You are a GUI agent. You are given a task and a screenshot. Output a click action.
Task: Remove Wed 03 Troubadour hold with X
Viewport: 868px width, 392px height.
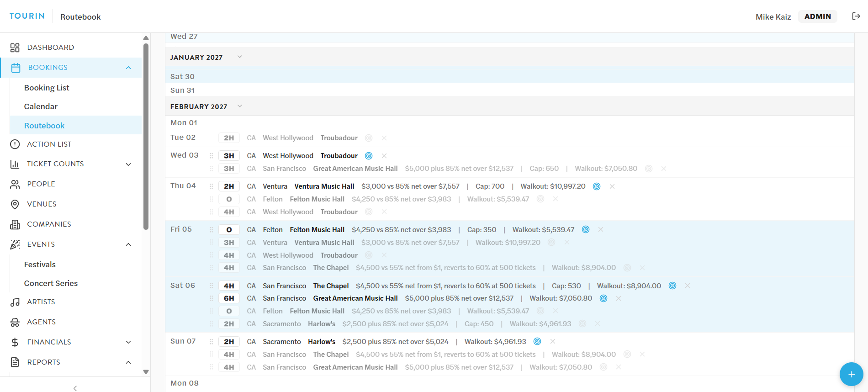384,156
